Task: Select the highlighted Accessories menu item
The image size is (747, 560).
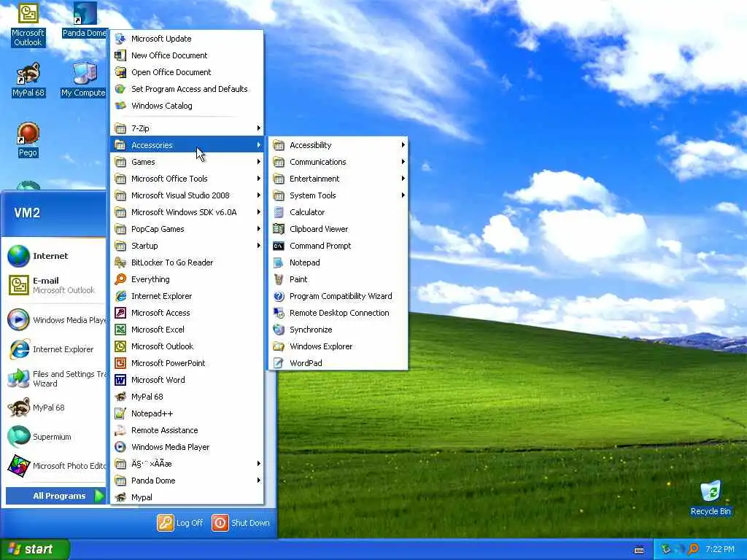Action: click(x=187, y=145)
